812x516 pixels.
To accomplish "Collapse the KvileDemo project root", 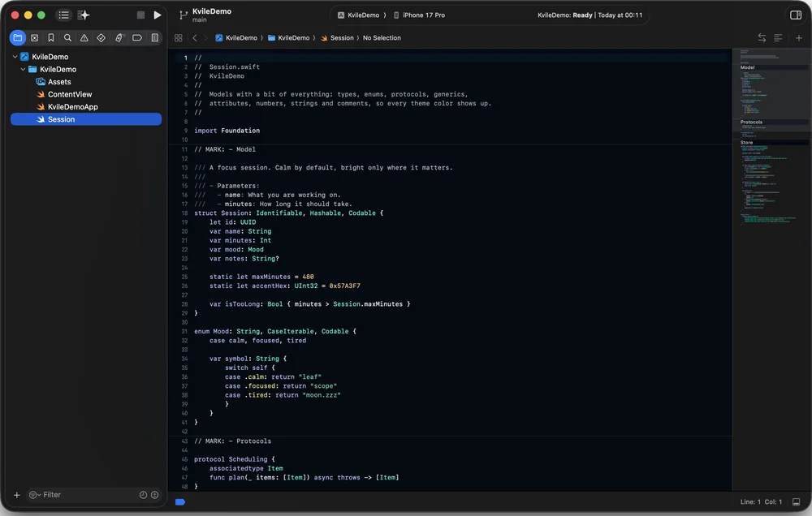I will (x=15, y=57).
